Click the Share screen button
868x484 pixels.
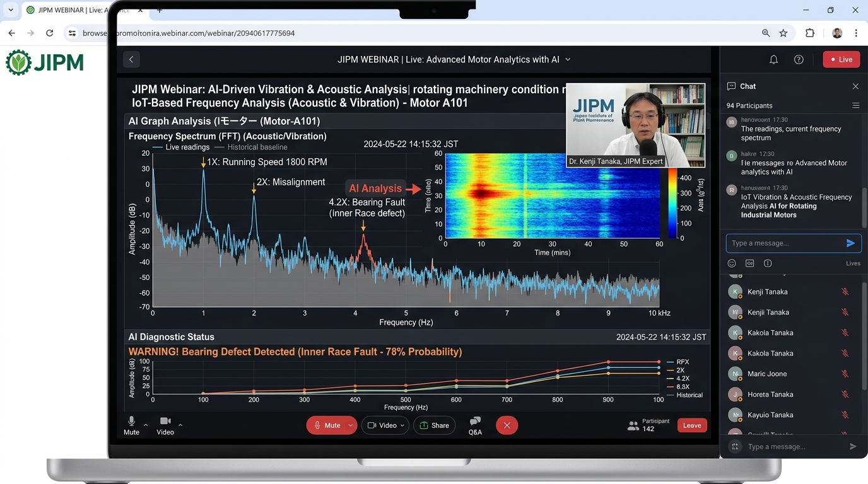pyautogui.click(x=434, y=425)
